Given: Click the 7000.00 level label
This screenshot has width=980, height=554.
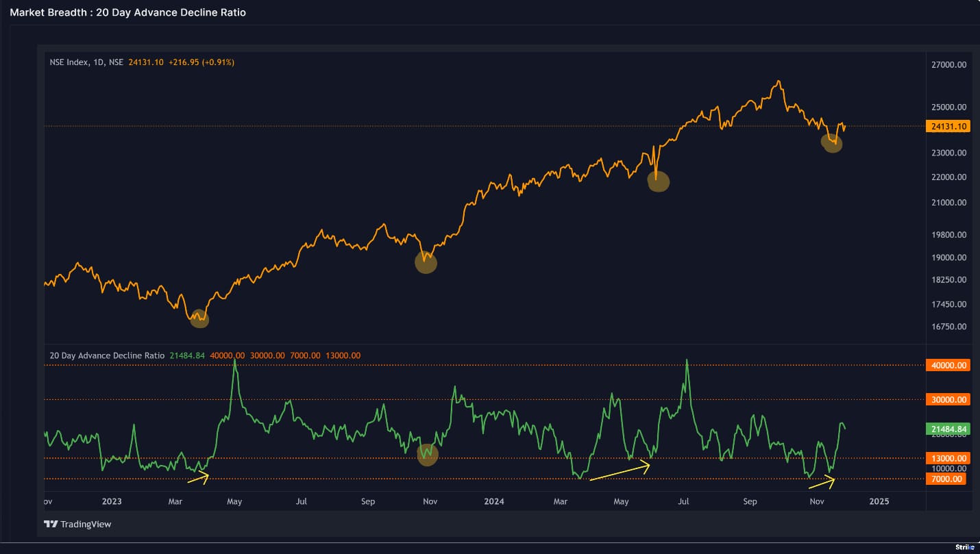Looking at the screenshot, I should 946,479.
